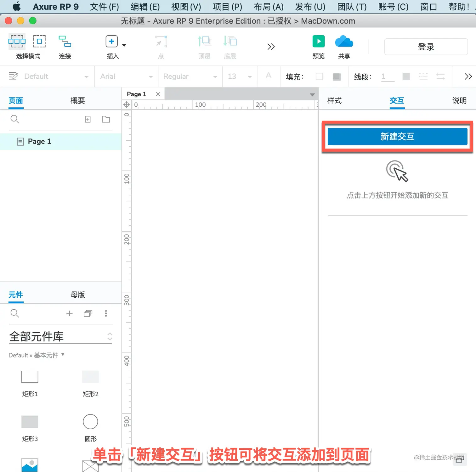
Task: Open the File (文件) menu
Action: 105,7
